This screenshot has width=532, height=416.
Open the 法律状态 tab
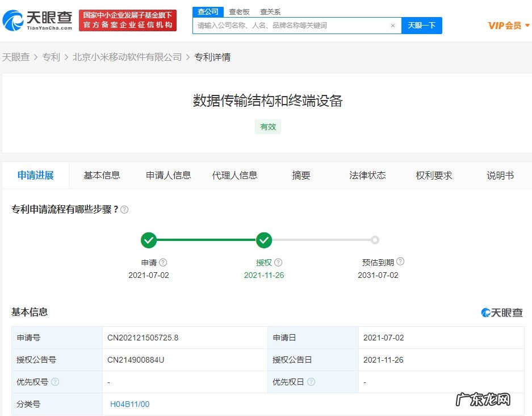[x=367, y=176]
